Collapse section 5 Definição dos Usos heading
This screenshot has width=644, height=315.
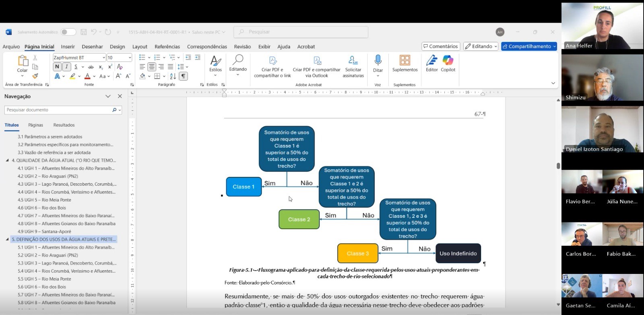(x=7, y=239)
